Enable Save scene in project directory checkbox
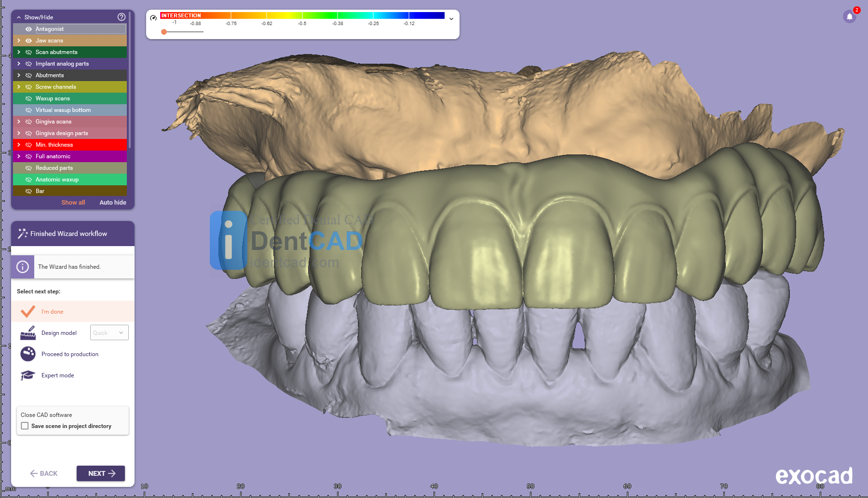868x498 pixels. point(25,426)
